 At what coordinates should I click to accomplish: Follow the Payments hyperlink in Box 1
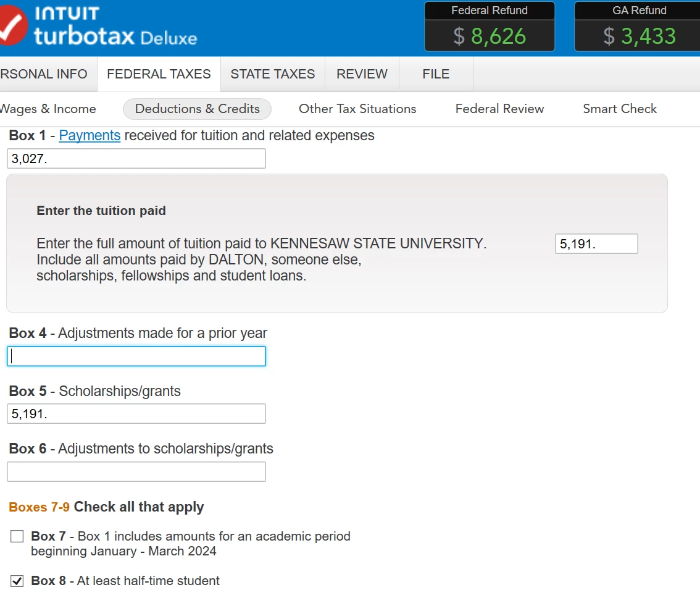coord(90,135)
